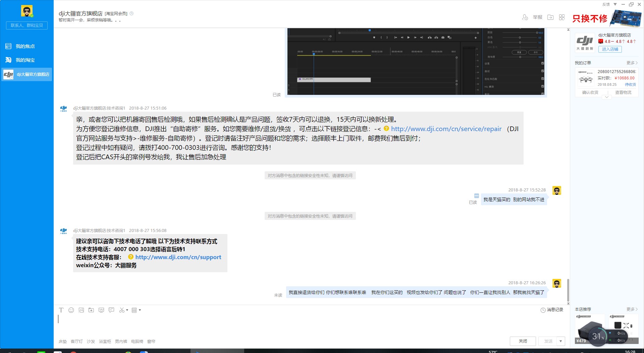This screenshot has width=644, height=353.
Task: Click suggested keyword 床垫
Action: pyautogui.click(x=63, y=341)
